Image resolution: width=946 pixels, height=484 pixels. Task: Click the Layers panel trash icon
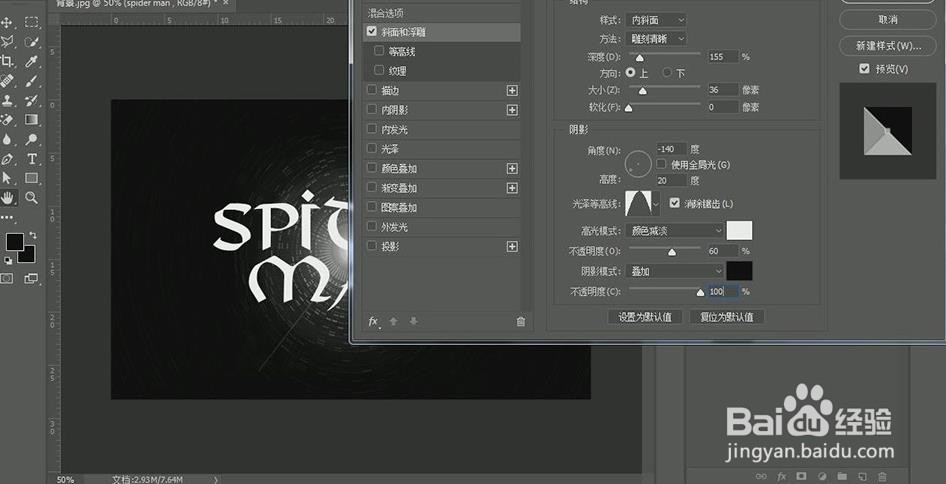882,476
